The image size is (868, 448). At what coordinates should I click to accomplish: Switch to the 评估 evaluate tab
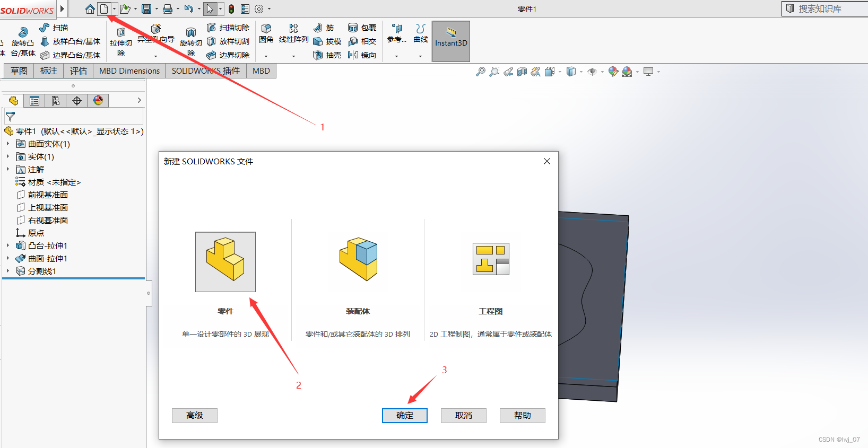coord(79,71)
